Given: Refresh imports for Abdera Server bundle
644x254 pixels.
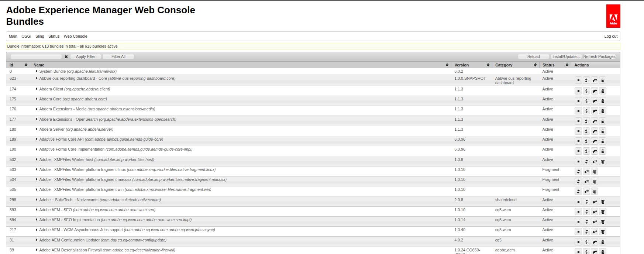Looking at the screenshot, I should [586, 131].
